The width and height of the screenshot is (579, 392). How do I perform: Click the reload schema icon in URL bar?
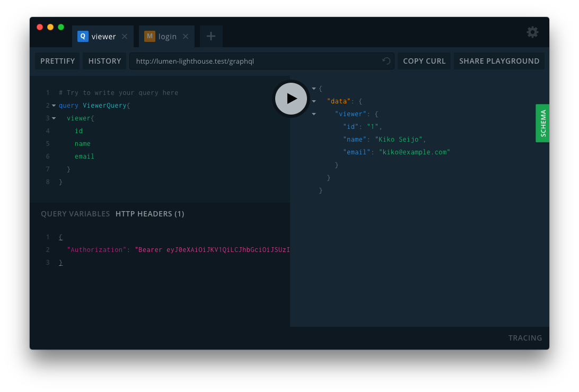click(387, 61)
